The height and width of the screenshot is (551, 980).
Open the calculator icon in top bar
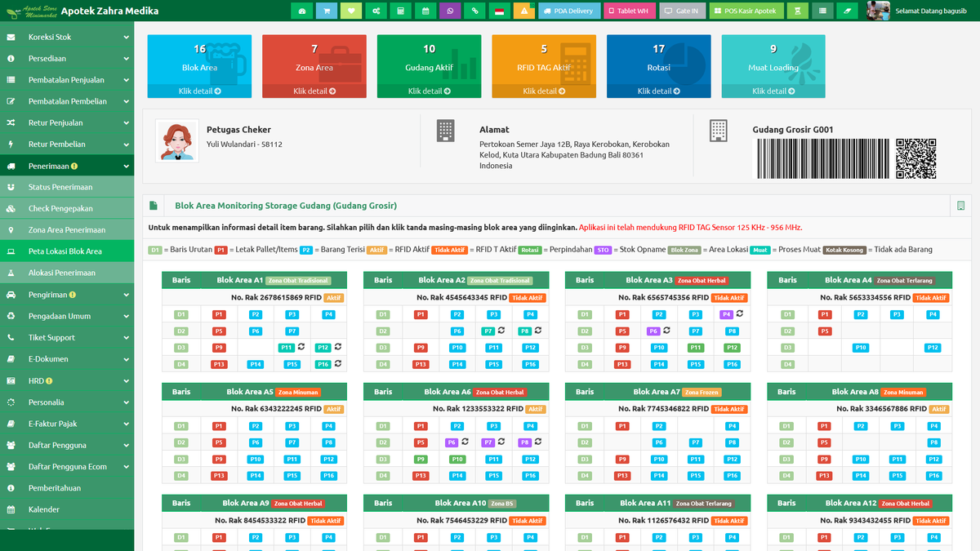[x=400, y=11]
